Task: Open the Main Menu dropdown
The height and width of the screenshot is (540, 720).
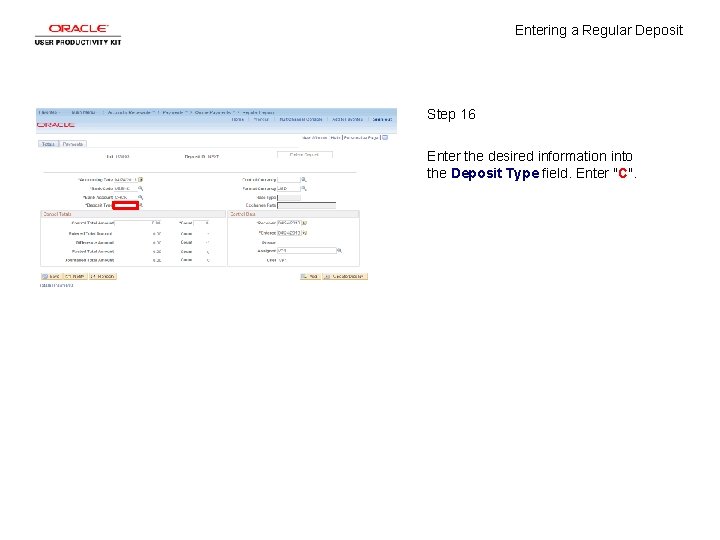Action: pyautogui.click(x=84, y=112)
